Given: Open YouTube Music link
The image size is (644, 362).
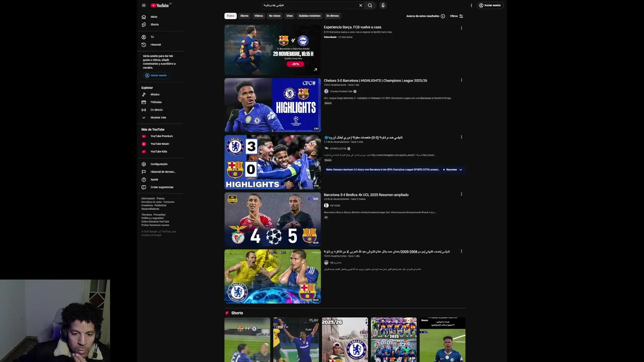Looking at the screenshot, I should click(x=160, y=144).
